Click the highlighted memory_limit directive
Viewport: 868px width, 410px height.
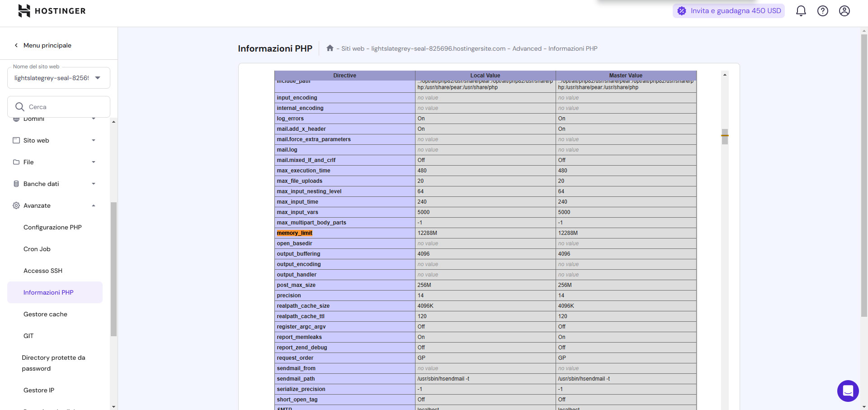(294, 233)
